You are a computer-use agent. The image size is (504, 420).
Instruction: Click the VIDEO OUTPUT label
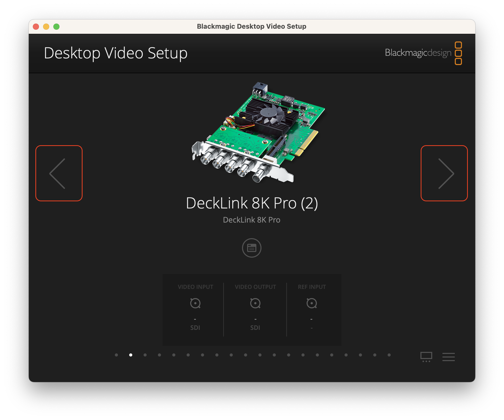point(255,287)
